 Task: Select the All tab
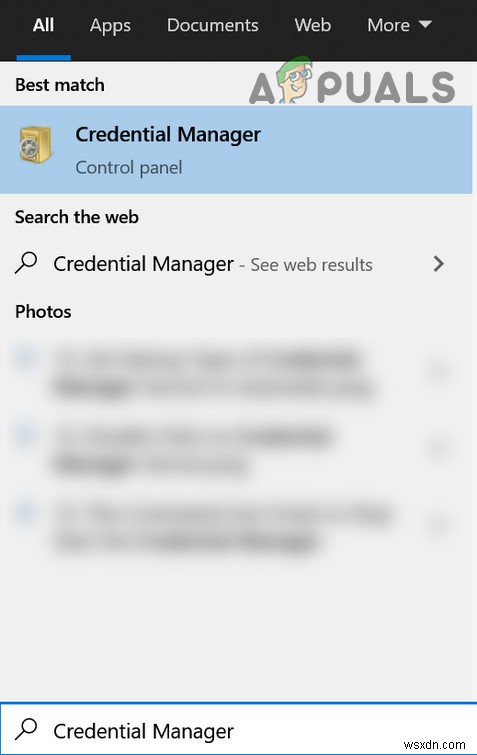[x=43, y=25]
